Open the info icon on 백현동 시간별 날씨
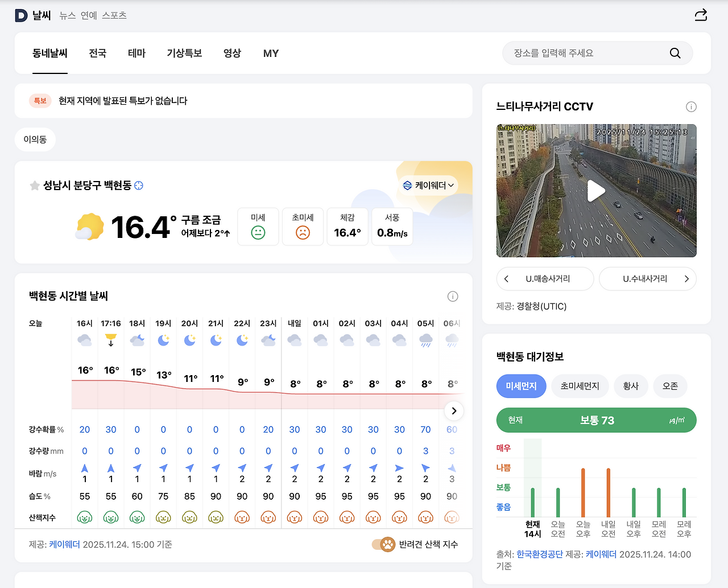The height and width of the screenshot is (588, 728). (453, 296)
